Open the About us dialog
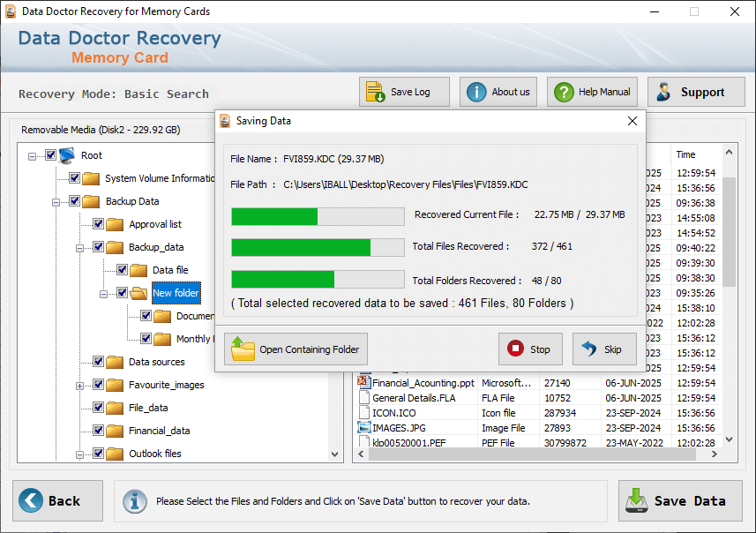 tap(498, 92)
